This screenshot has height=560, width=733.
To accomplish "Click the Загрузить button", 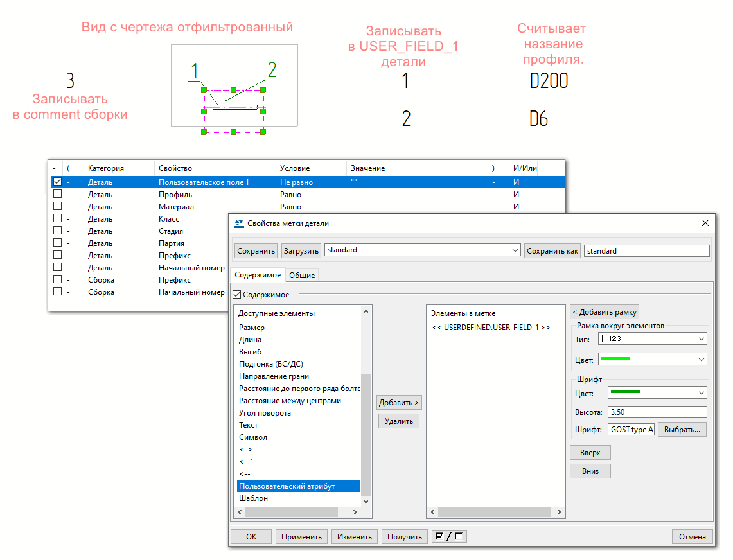I will tap(301, 251).
